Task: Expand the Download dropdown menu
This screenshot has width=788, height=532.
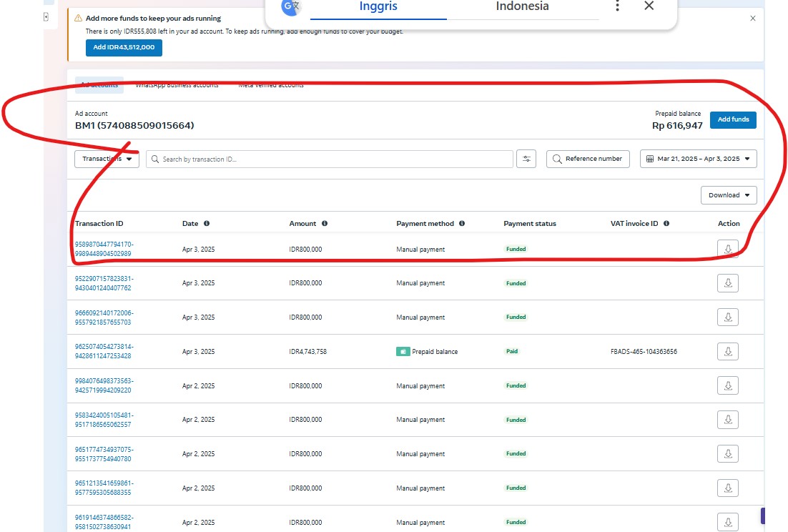Action: point(729,195)
